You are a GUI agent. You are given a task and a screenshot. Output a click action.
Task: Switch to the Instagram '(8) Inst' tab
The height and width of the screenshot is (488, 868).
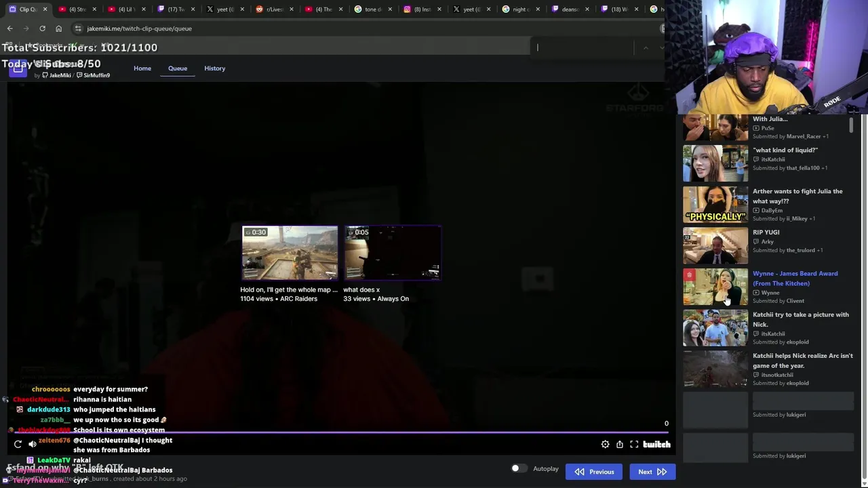[x=421, y=9]
